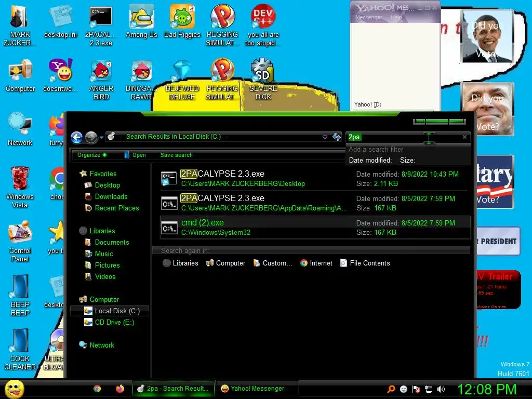Open Desktop under Favorites
This screenshot has width=532, height=399.
click(x=102, y=185)
